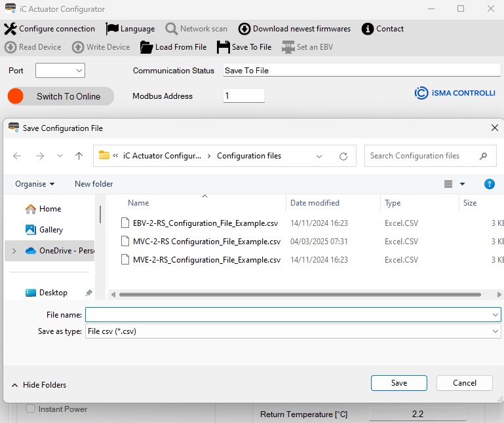Click the Configure connection wrench icon
This screenshot has width=504, height=423.
(10, 29)
